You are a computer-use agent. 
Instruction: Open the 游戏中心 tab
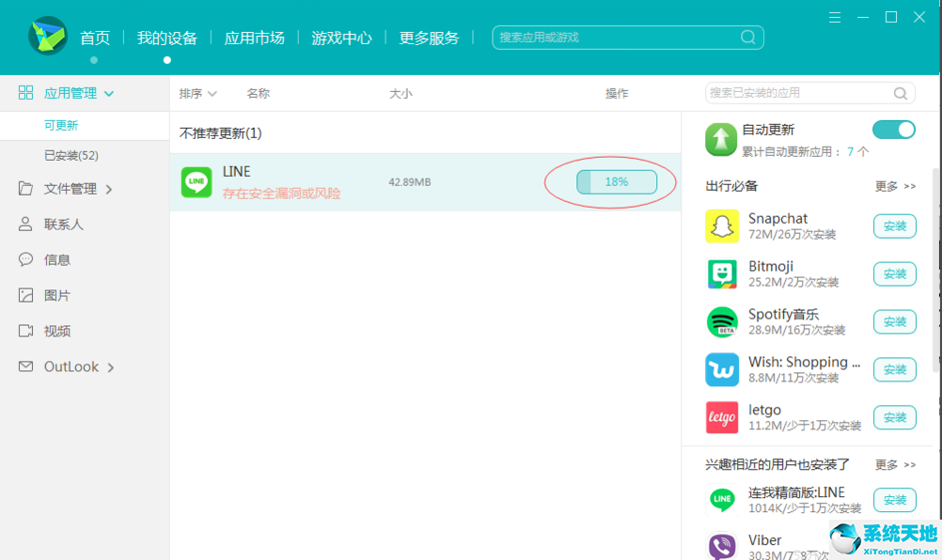click(x=341, y=38)
